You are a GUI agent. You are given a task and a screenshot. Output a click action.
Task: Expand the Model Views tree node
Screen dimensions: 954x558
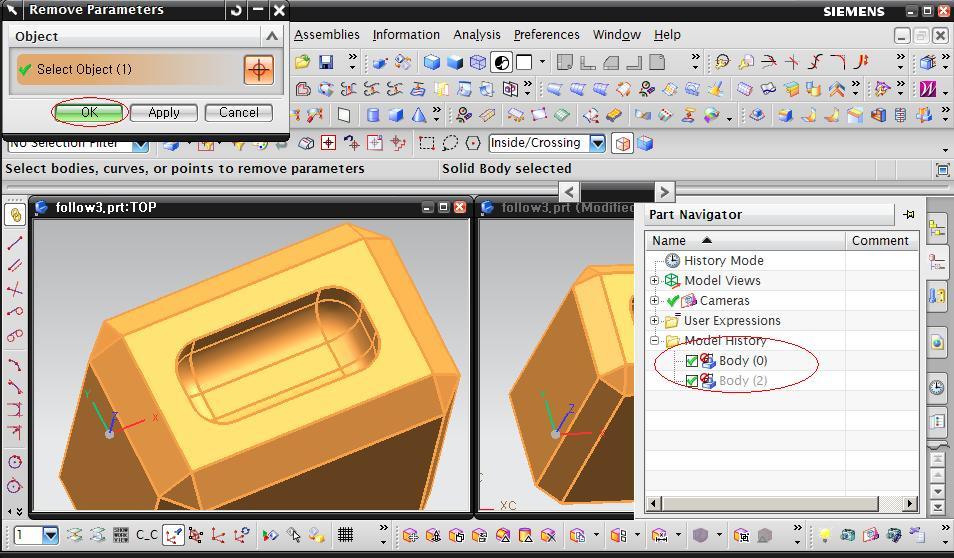tap(655, 281)
